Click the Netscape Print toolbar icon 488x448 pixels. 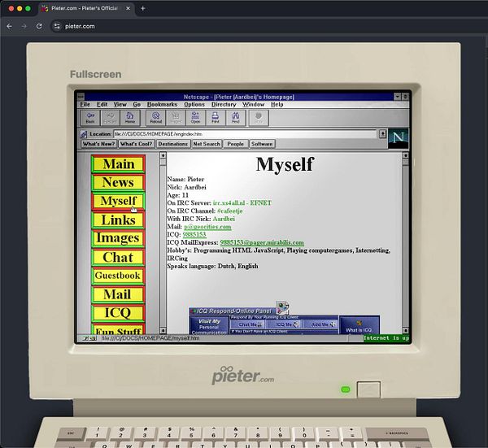pyautogui.click(x=216, y=118)
